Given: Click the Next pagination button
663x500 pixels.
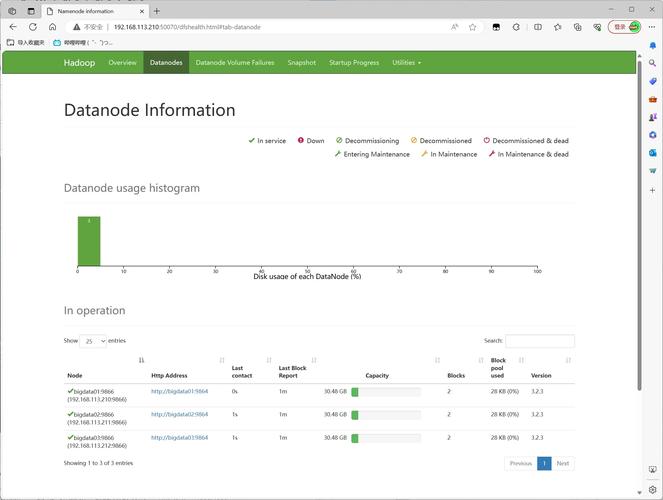Looking at the screenshot, I should pyautogui.click(x=563, y=463).
